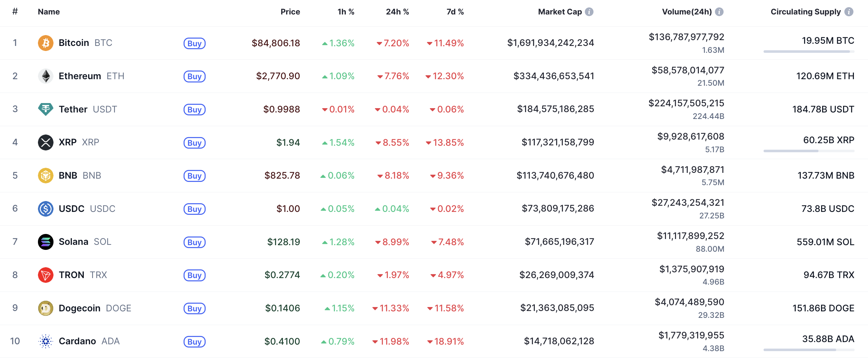Sort by 7d % column header
This screenshot has height=358, width=868.
[455, 12]
